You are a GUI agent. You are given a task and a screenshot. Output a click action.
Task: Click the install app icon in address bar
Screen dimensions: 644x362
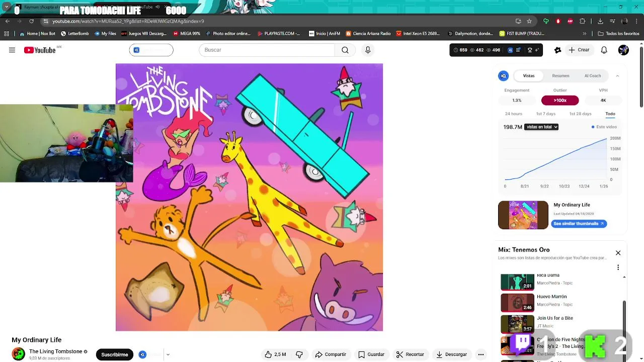pos(518,21)
